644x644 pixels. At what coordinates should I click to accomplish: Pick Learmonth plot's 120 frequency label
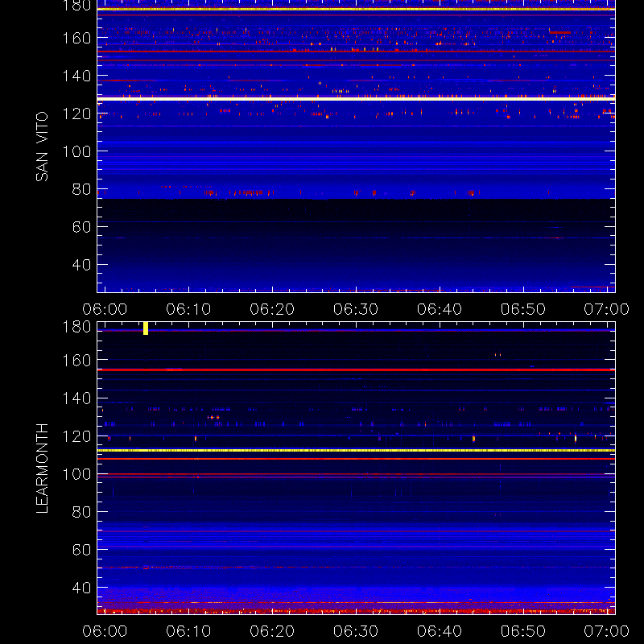pos(76,436)
